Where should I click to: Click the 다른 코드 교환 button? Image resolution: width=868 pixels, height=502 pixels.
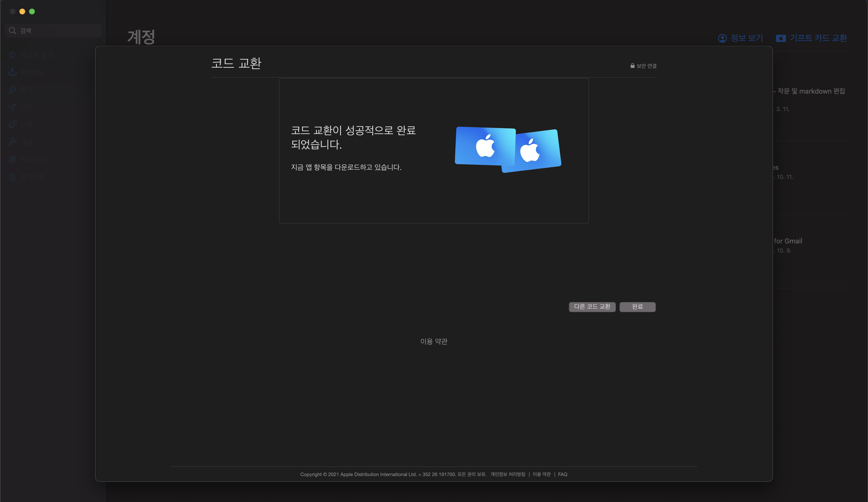[592, 307]
